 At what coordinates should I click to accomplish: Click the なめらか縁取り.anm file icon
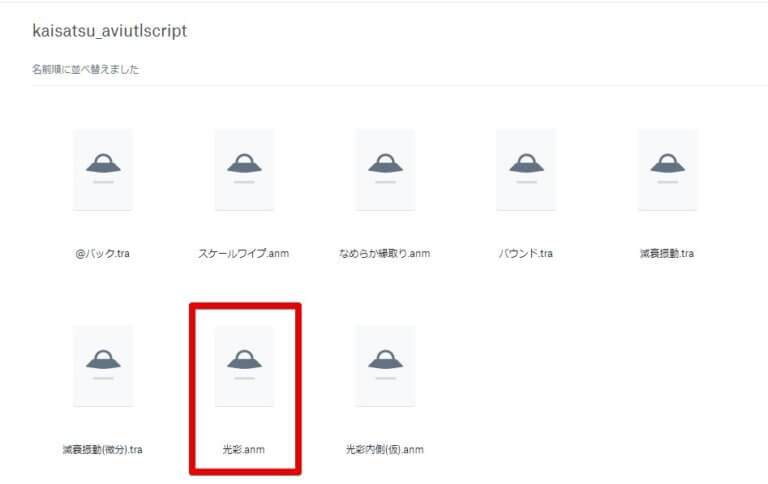385,169
